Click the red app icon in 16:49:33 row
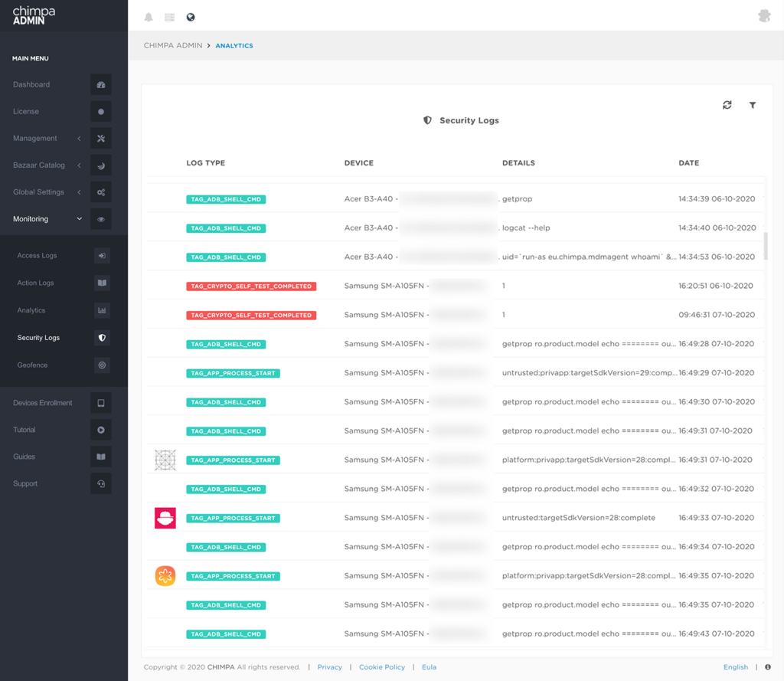 165,518
